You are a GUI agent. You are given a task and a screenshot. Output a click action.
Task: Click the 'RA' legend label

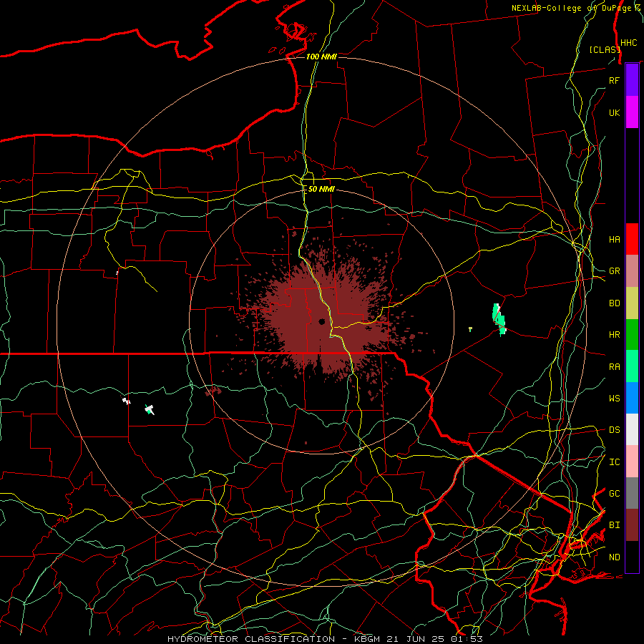click(x=614, y=367)
